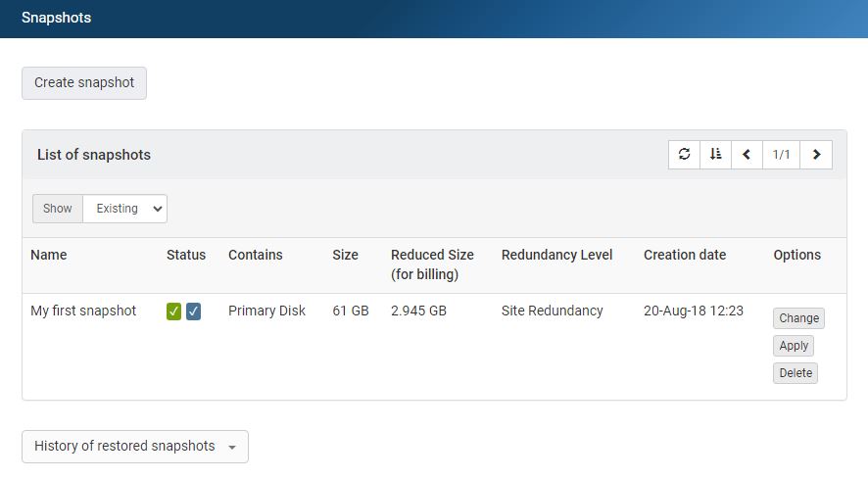The height and width of the screenshot is (479, 868).
Task: Open the Existing filter dropdown
Action: pyautogui.click(x=125, y=209)
